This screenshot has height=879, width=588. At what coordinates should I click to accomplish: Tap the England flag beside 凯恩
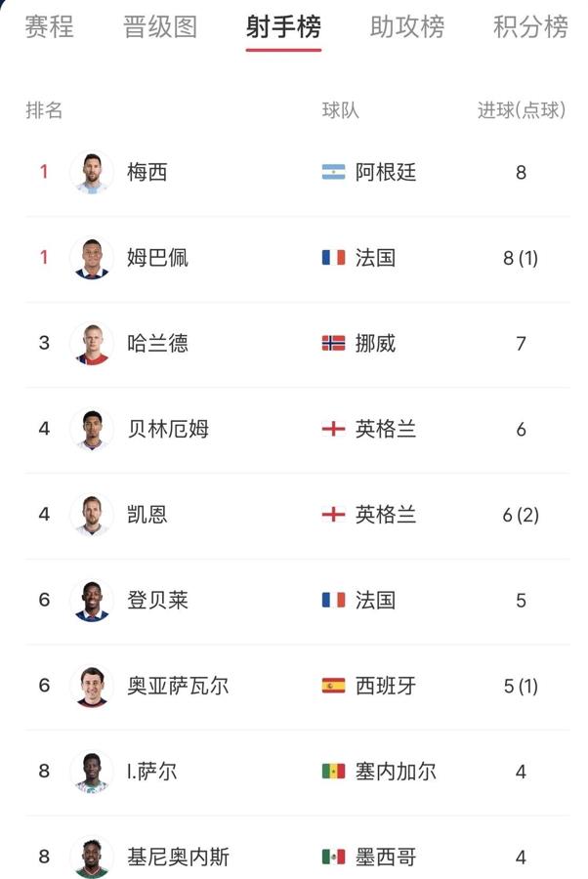333,515
